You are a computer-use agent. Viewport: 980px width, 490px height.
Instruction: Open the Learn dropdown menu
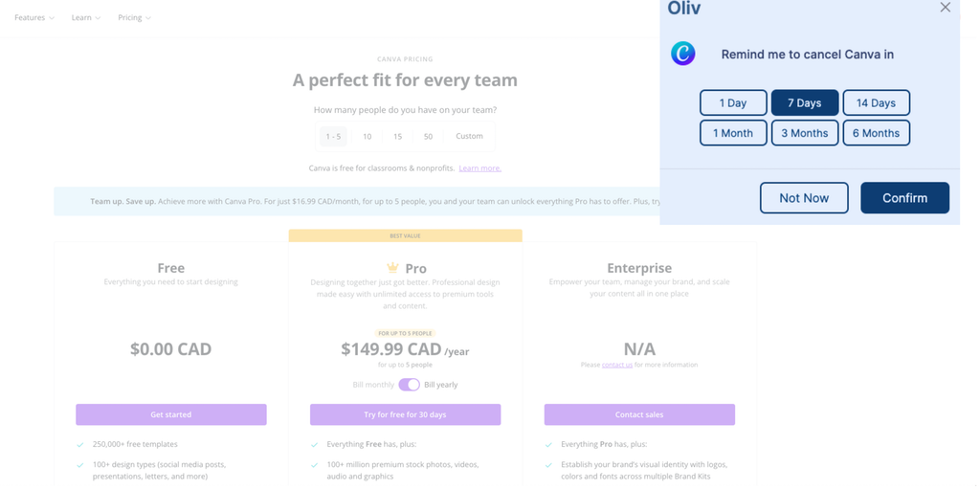click(85, 17)
